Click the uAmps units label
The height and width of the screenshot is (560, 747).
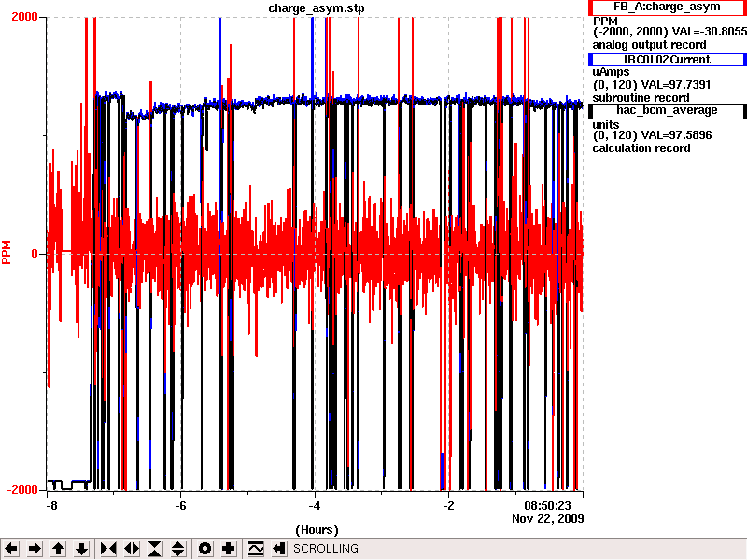611,72
